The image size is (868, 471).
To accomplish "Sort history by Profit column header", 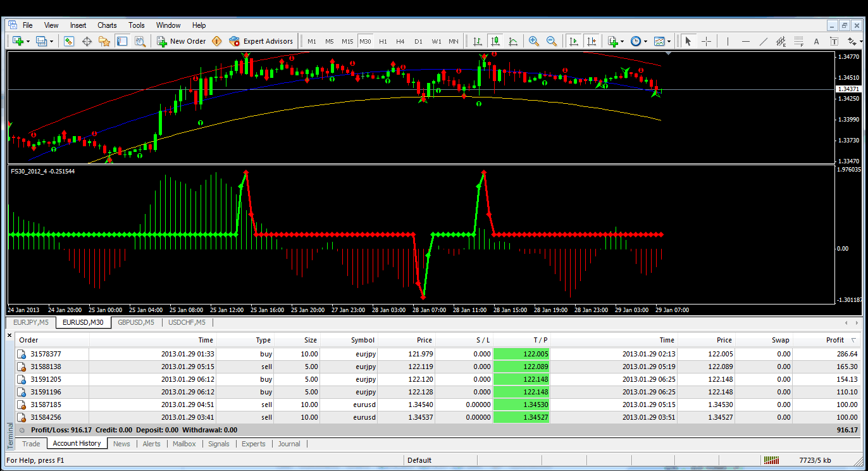I will click(x=827, y=340).
